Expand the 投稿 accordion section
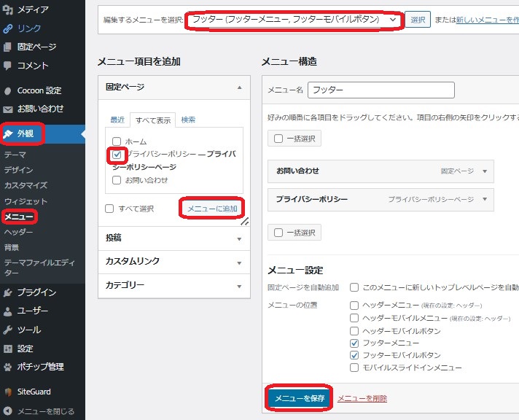This screenshot has width=519, height=420. [173, 238]
